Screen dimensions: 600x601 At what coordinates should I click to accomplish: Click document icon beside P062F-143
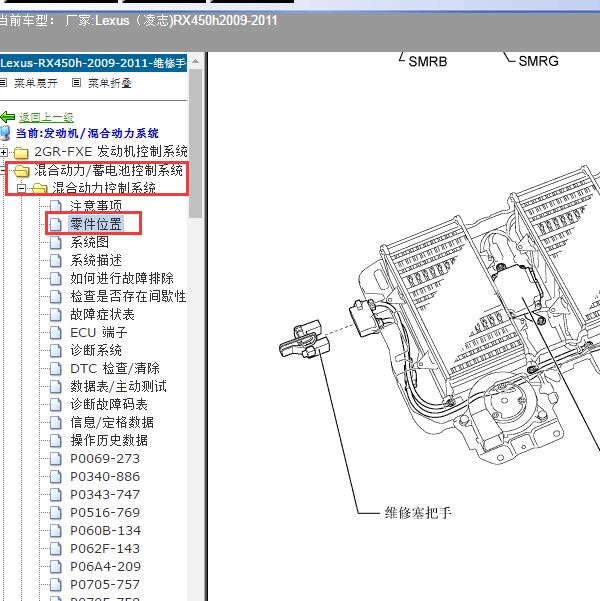56,549
